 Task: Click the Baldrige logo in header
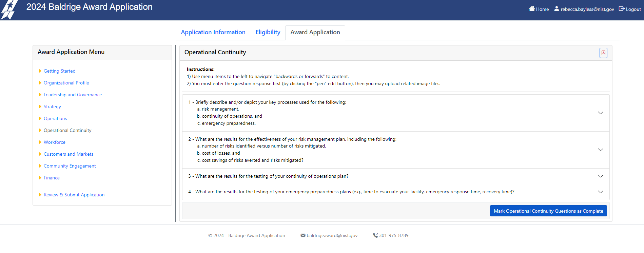9,10
